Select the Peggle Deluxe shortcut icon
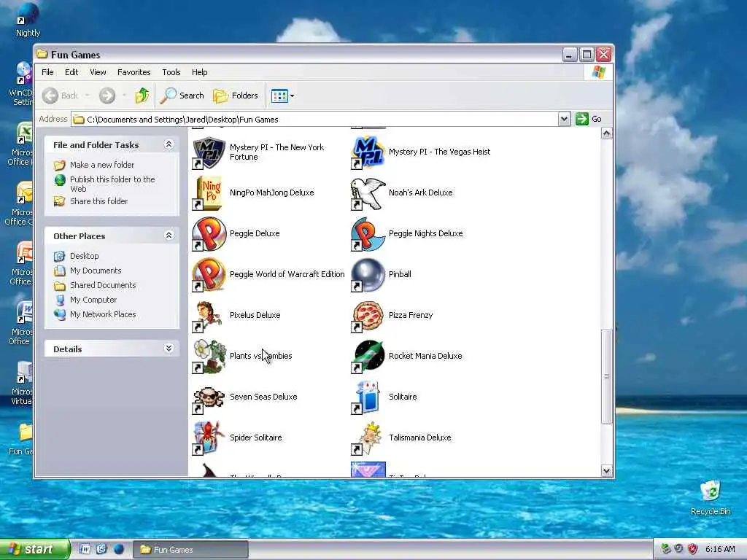The width and height of the screenshot is (747, 560). point(209,234)
